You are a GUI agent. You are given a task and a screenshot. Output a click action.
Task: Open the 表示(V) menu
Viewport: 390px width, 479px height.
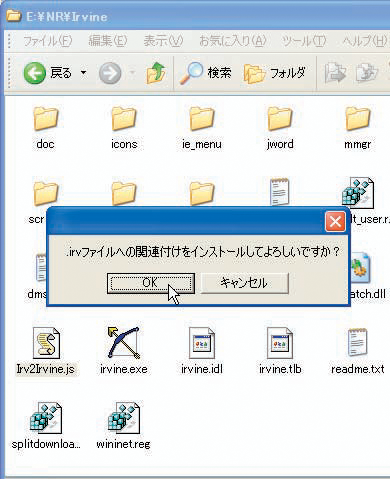point(163,41)
